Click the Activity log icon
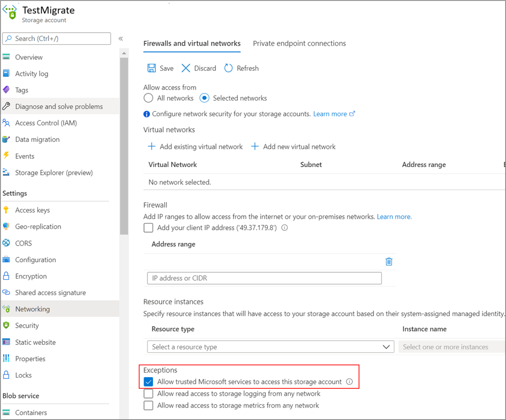The width and height of the screenshot is (506, 420). coord(6,74)
